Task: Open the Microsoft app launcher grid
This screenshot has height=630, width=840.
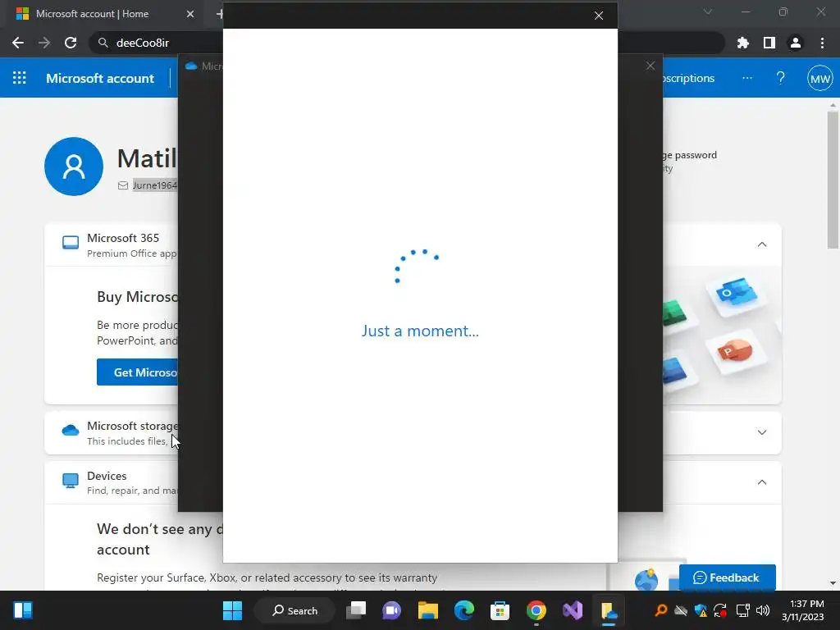Action: 20,78
